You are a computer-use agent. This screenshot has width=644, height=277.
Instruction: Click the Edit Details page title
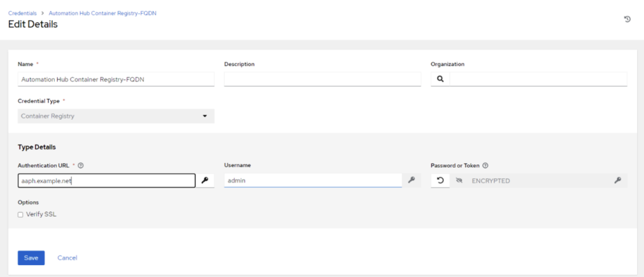tap(33, 25)
